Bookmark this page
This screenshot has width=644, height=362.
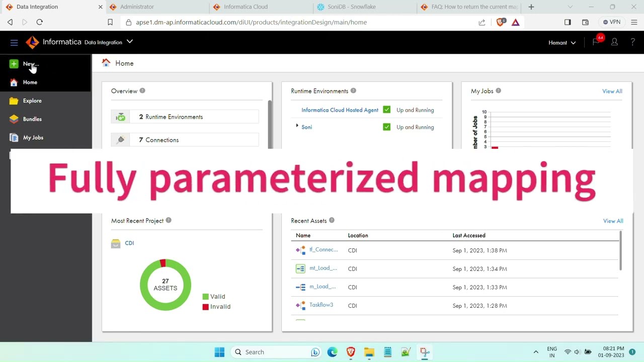(110, 22)
